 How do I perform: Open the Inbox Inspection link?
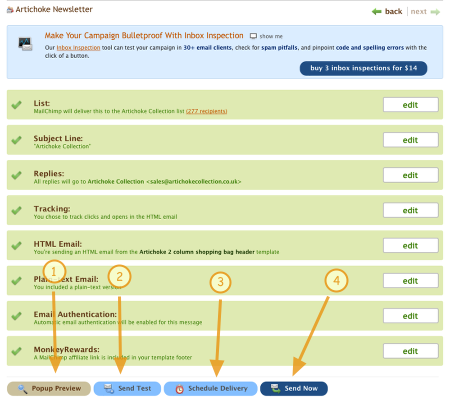coord(78,48)
